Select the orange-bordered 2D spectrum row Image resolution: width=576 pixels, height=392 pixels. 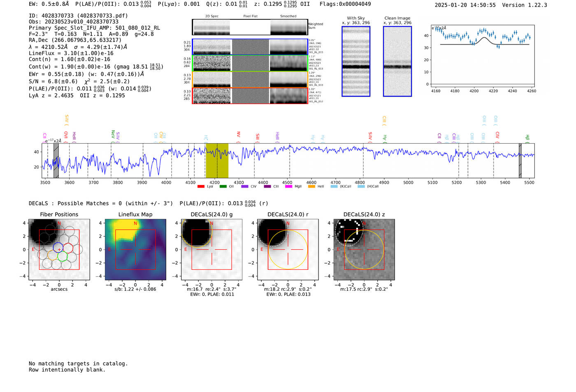coord(250,79)
